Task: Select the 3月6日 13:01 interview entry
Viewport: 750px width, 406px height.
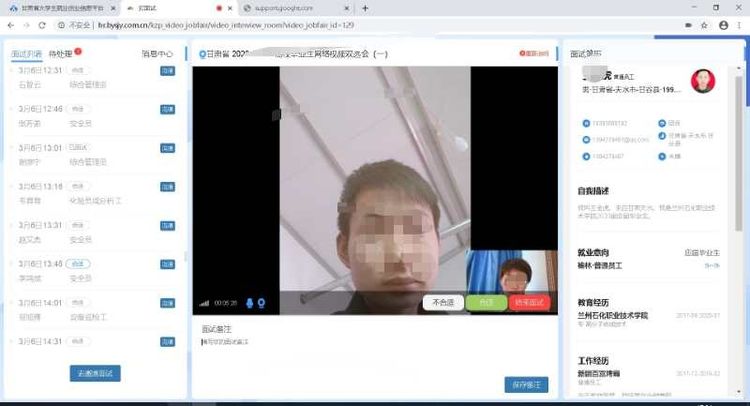Action: 95,155
